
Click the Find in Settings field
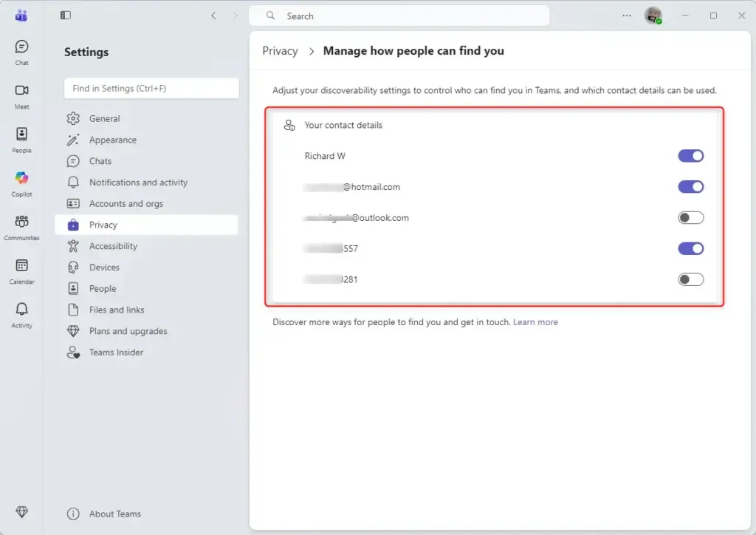[x=151, y=88]
